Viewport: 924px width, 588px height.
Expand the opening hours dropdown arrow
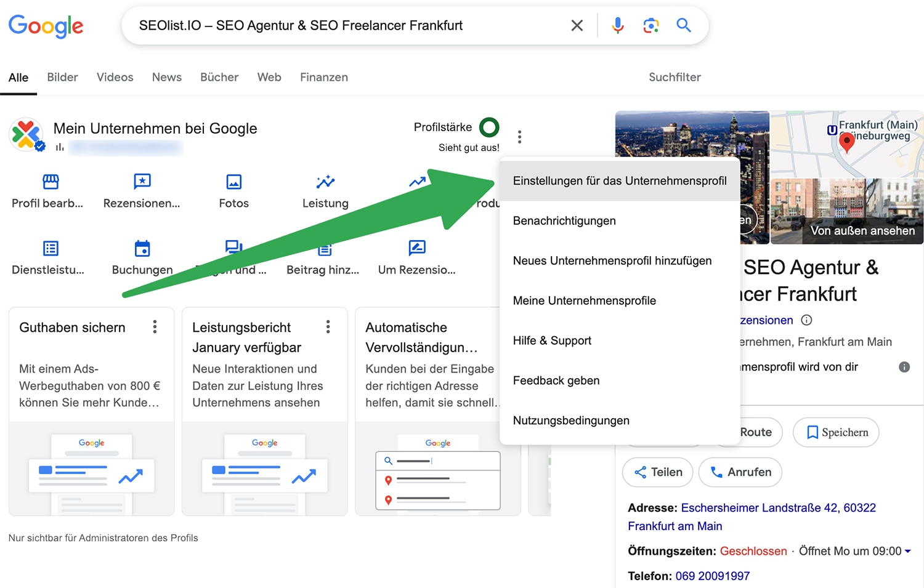click(x=908, y=552)
